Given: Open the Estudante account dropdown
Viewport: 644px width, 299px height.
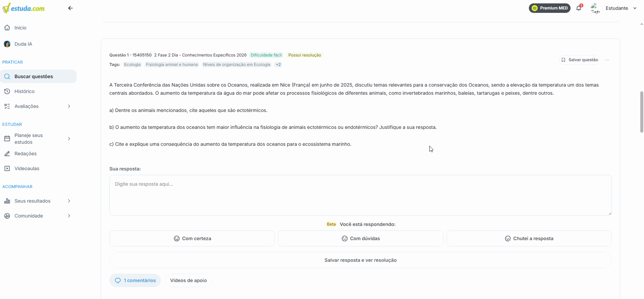Looking at the screenshot, I should 621,8.
